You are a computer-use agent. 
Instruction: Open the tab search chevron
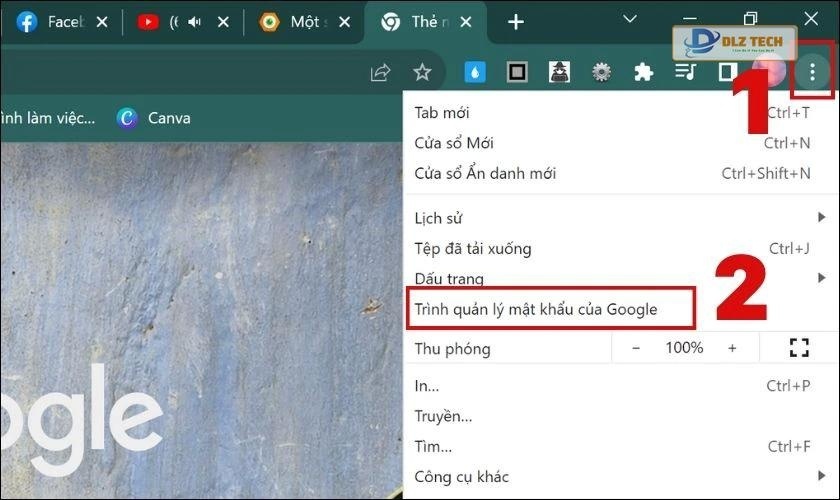click(x=630, y=19)
